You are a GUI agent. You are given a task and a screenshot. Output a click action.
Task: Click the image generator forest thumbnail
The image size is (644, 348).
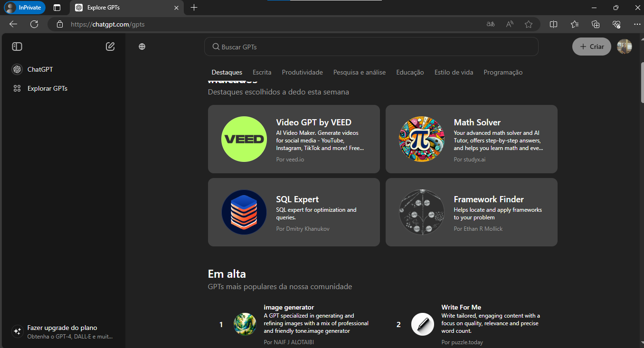pyautogui.click(x=245, y=324)
